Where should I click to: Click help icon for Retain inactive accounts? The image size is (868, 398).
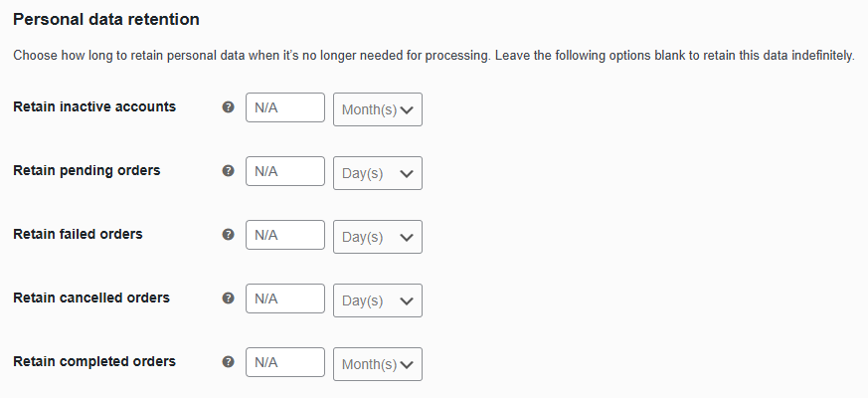[229, 107]
